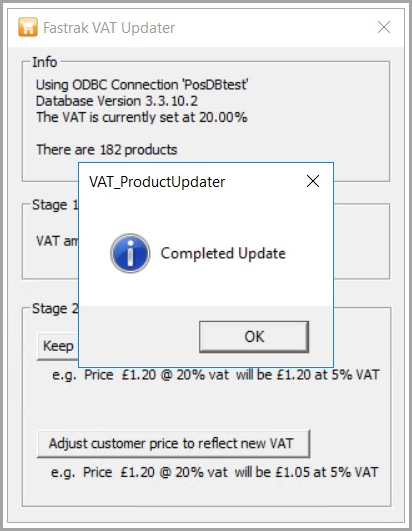Confirm the dialog with the OK button
Screen dimensions: 412x531
[254, 337]
